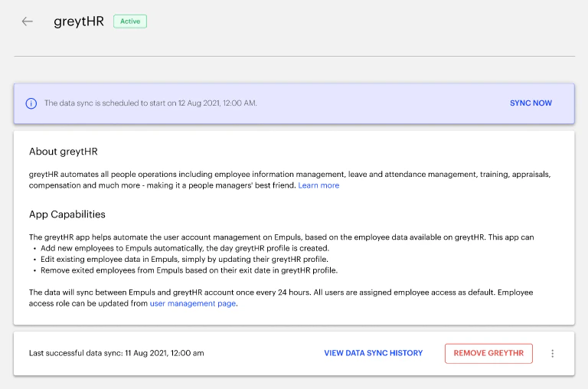Click the REMOVE GREYTHR button
588x389 pixels.
[488, 353]
